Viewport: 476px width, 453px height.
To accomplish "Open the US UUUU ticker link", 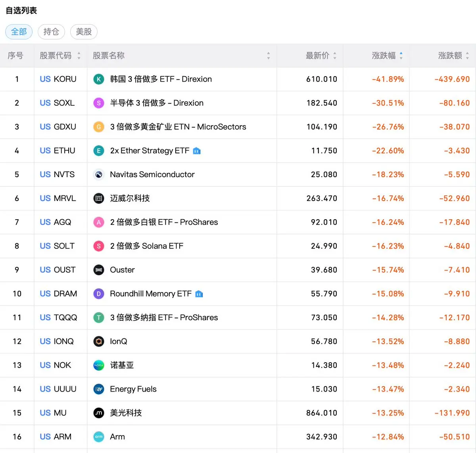I will coord(58,389).
